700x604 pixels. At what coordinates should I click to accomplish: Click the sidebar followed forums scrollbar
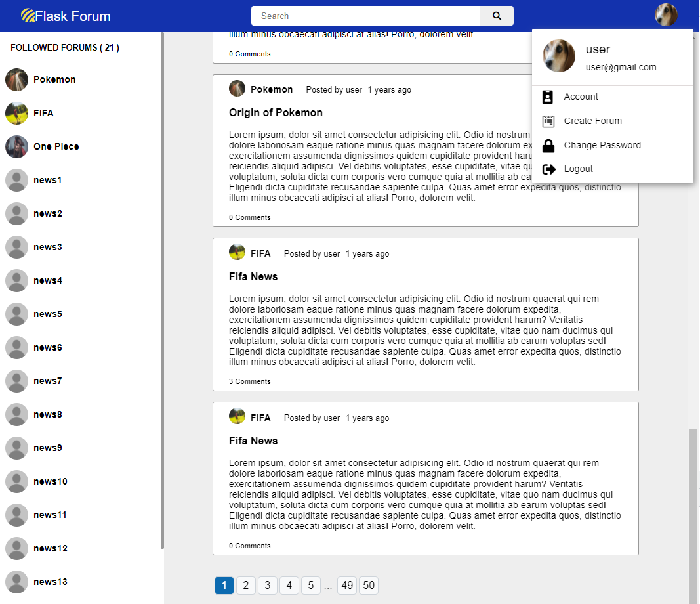pyautogui.click(x=162, y=295)
